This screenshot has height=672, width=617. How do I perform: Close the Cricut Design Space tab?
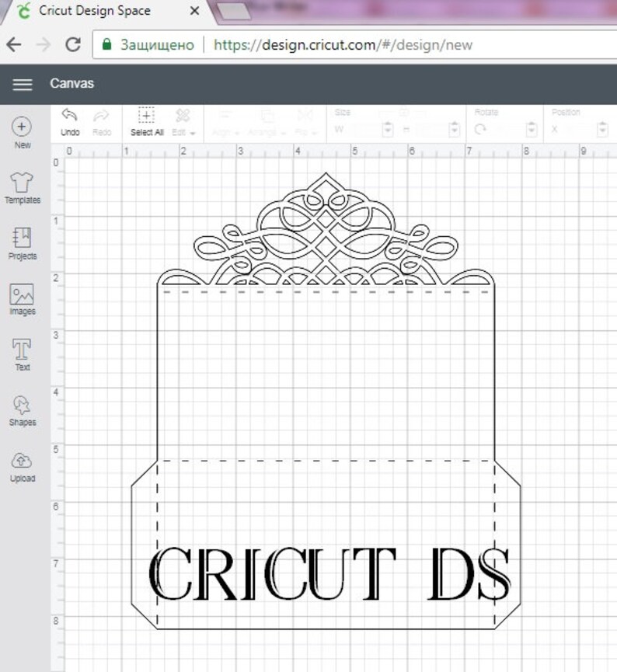(194, 11)
